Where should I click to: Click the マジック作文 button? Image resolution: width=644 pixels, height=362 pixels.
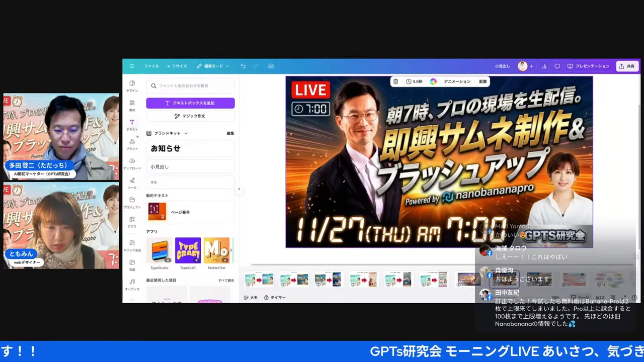[x=190, y=116]
